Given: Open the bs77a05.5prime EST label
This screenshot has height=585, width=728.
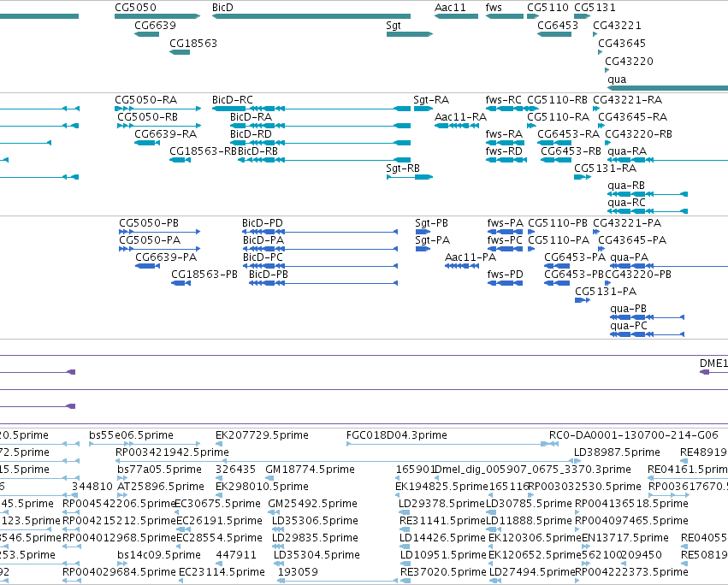Looking at the screenshot, I should click(159, 470).
